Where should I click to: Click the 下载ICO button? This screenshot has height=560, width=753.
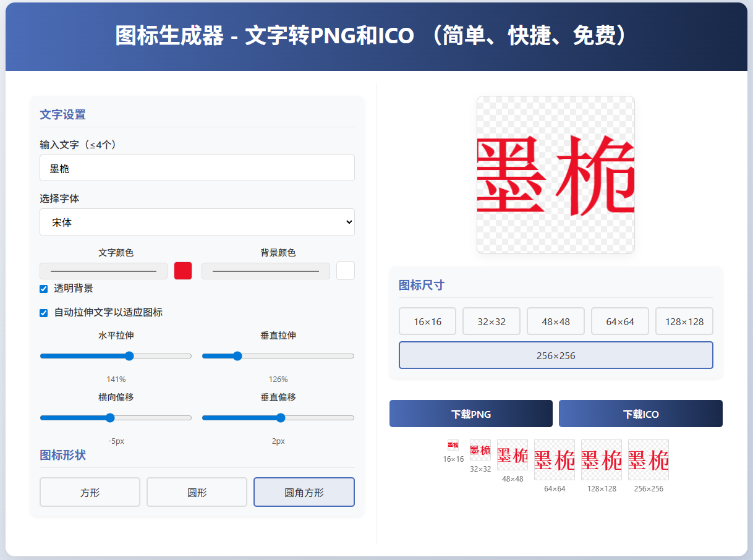(640, 413)
